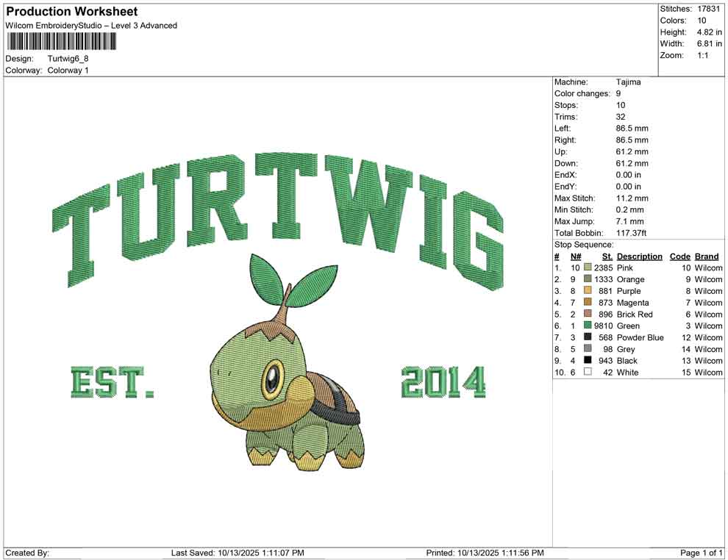Click the Production Worksheet title
The height and width of the screenshot is (560, 728).
point(72,12)
